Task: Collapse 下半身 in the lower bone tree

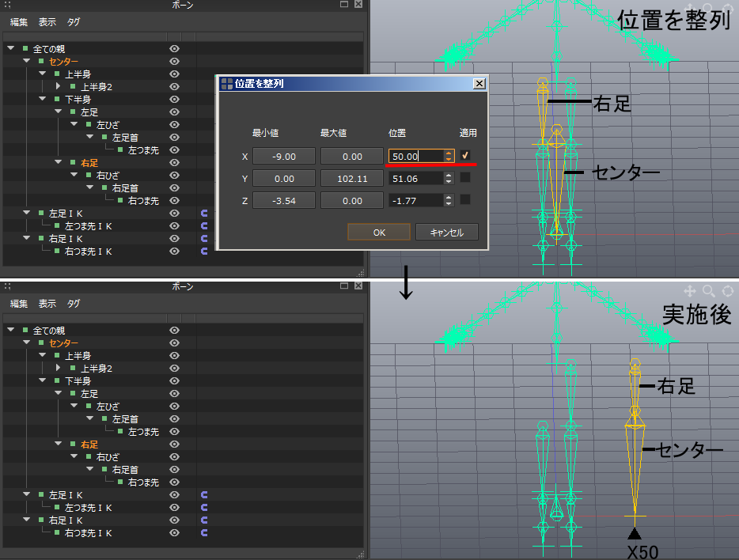Action: point(43,380)
